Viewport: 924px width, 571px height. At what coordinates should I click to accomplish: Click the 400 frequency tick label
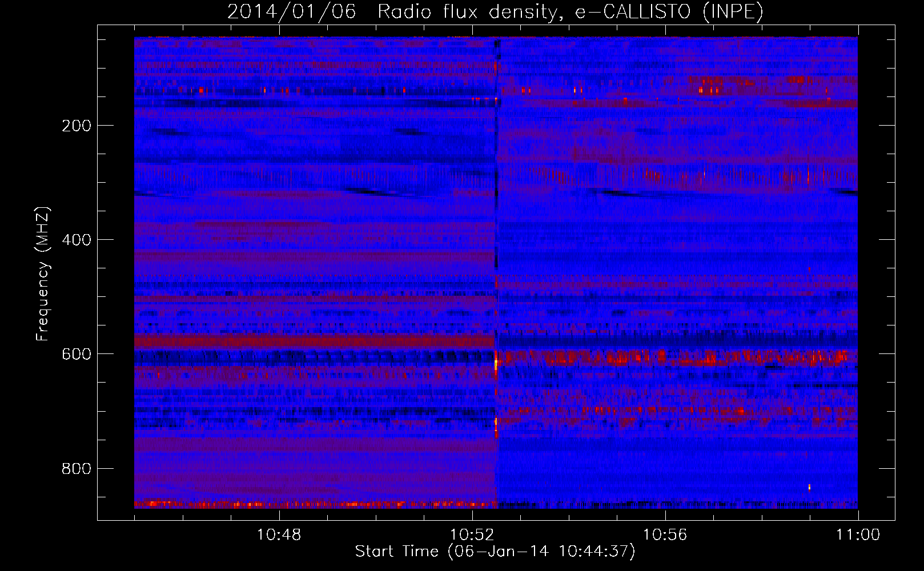pyautogui.click(x=77, y=240)
